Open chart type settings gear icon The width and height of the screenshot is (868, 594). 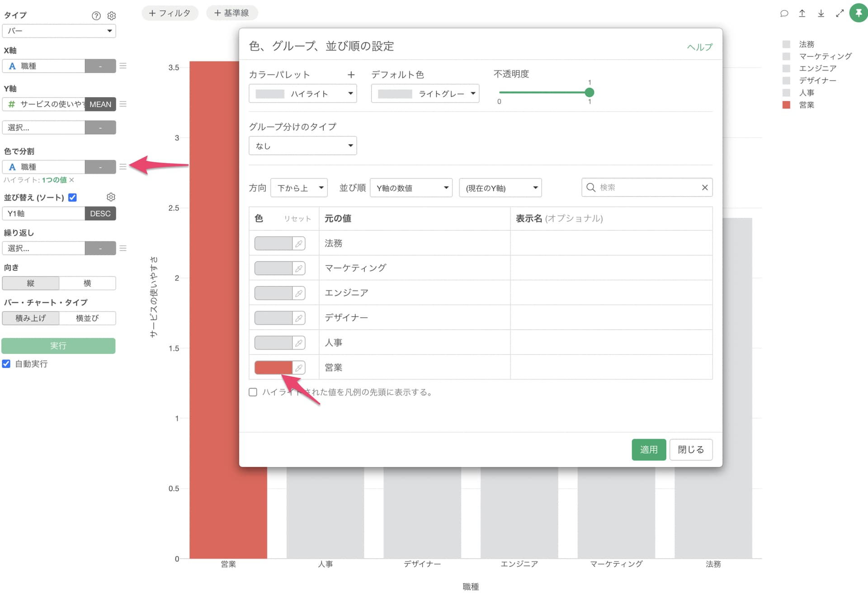[x=111, y=16]
